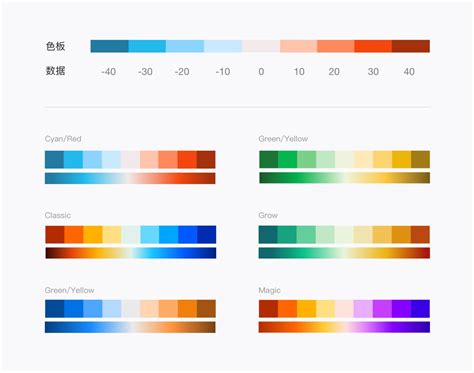
Task: Click the data value -20
Action: click(182, 72)
